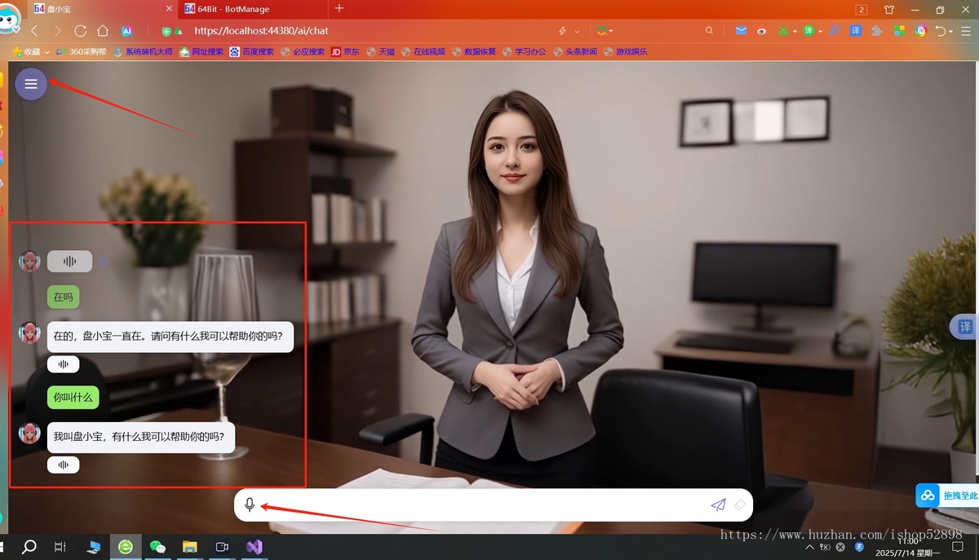979x560 pixels.
Task: Open the search engine selector dropdown
Action: (605, 31)
